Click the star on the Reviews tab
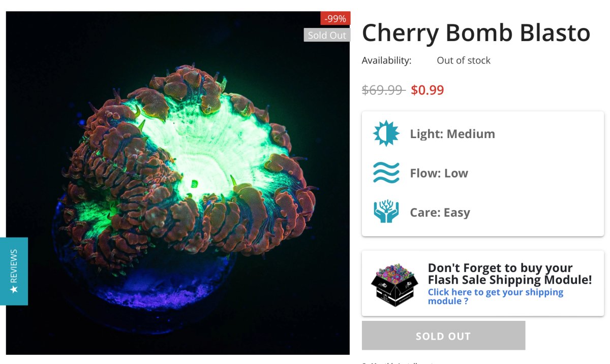The image size is (610, 364). click(x=14, y=289)
